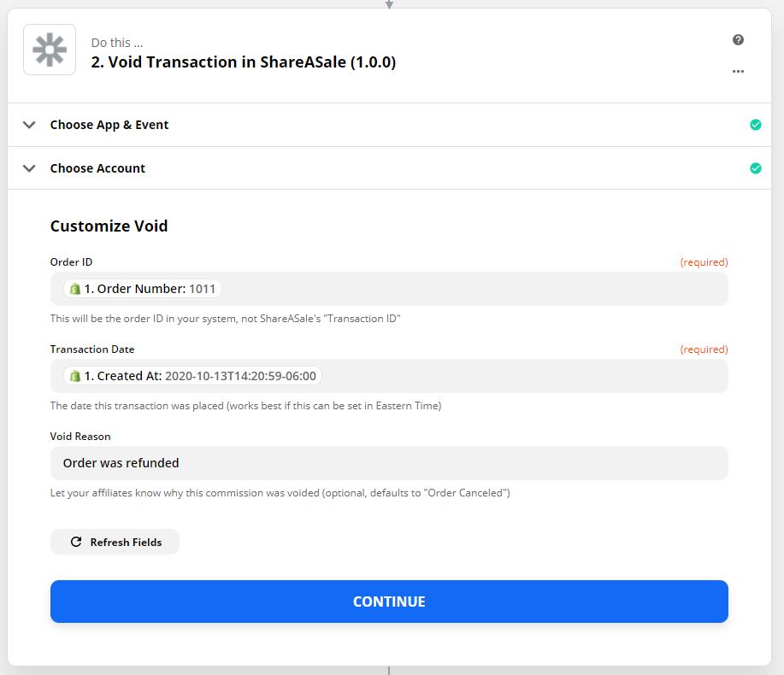Screen dimensions: 784x675
Task: Click the blue CONTINUE button
Action: [x=389, y=602]
